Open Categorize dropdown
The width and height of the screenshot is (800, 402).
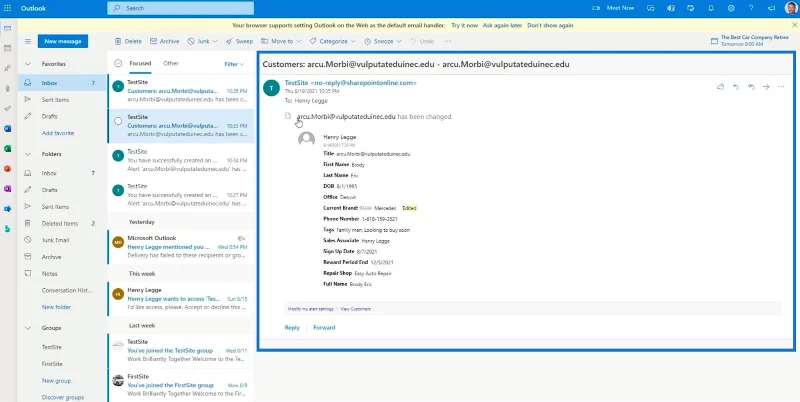pyautogui.click(x=333, y=41)
